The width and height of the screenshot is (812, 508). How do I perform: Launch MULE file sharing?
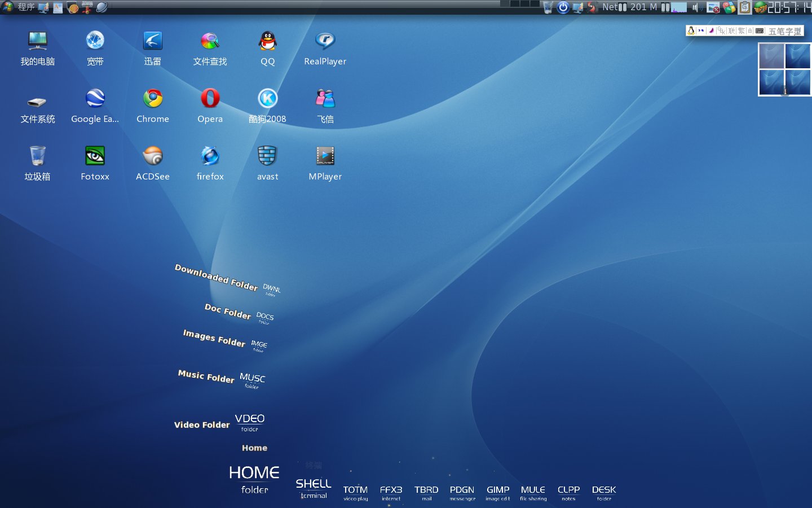coord(533,493)
